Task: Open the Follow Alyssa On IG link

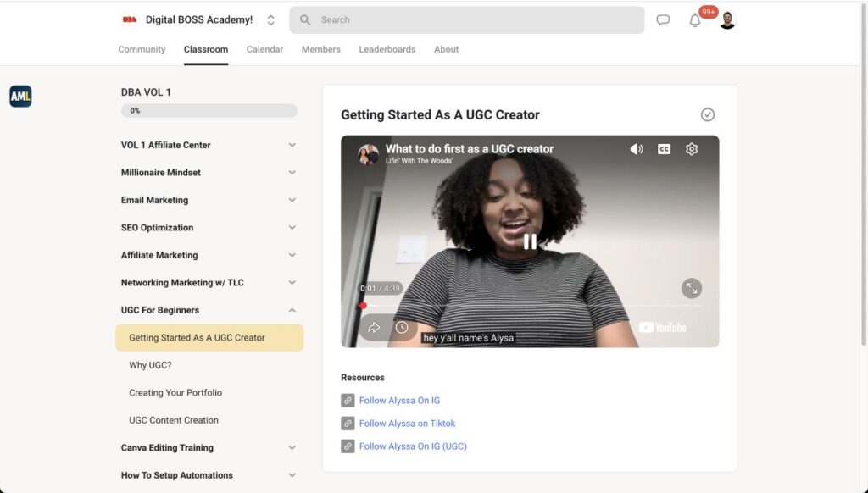Action: 400,400
